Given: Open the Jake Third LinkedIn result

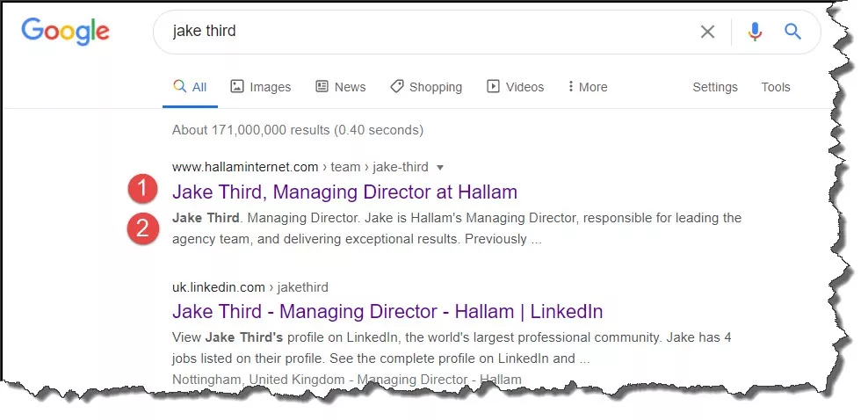Looking at the screenshot, I should [x=387, y=311].
